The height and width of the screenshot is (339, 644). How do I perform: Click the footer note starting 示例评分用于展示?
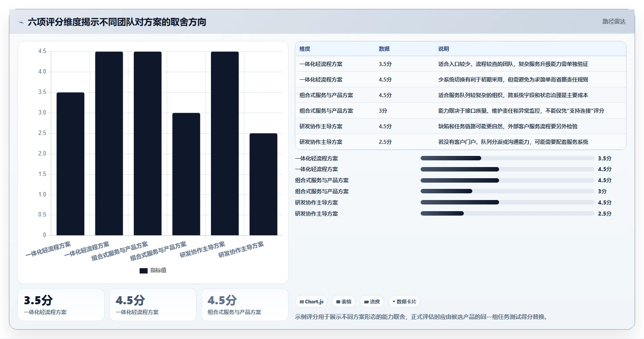421,317
